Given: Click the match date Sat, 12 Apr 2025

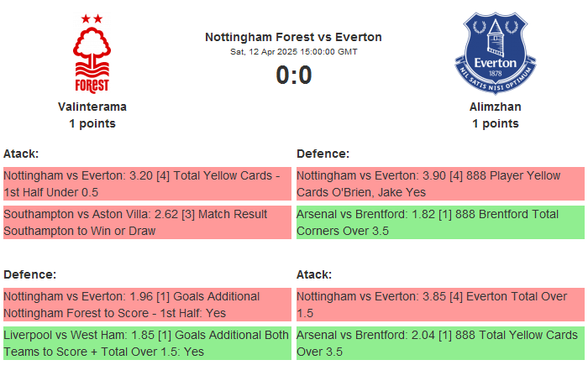Looking at the screenshot, I should pyautogui.click(x=293, y=52).
